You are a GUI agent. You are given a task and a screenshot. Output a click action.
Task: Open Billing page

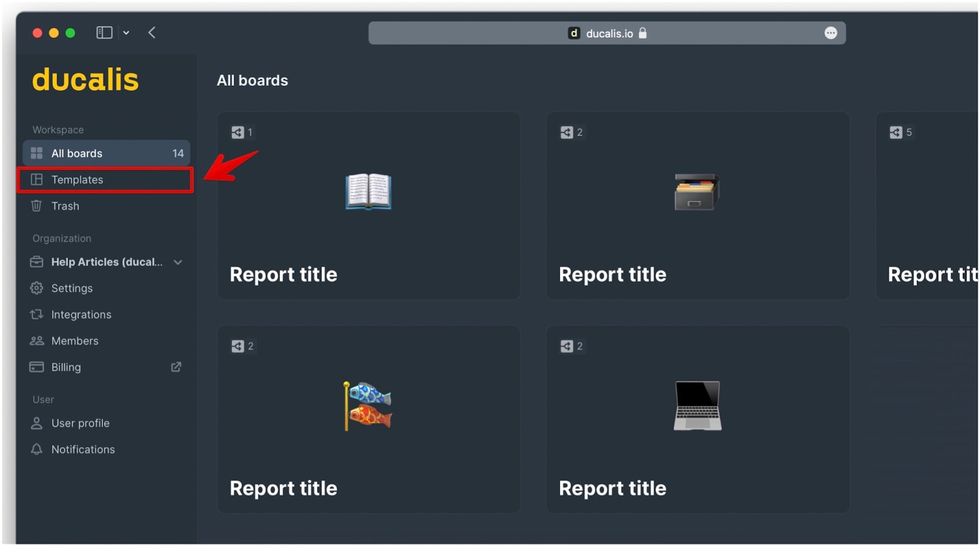(x=106, y=367)
